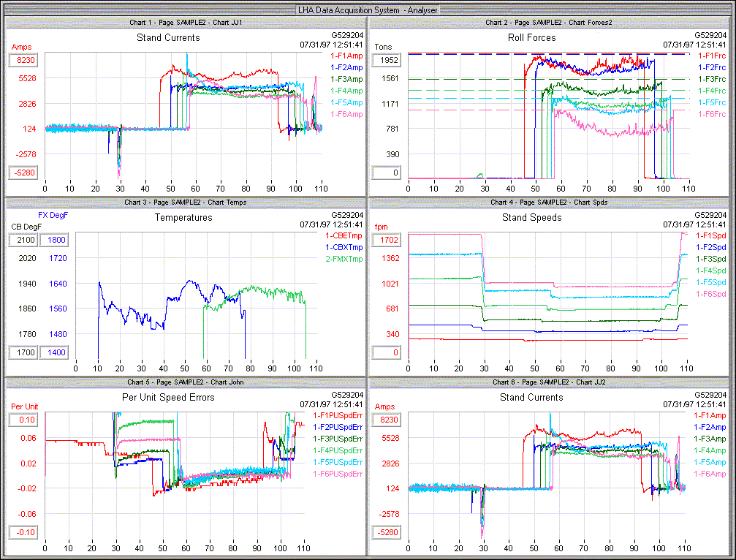Click the FX DegF axis label
This screenshot has height=560, width=736.
pyautogui.click(x=53, y=215)
